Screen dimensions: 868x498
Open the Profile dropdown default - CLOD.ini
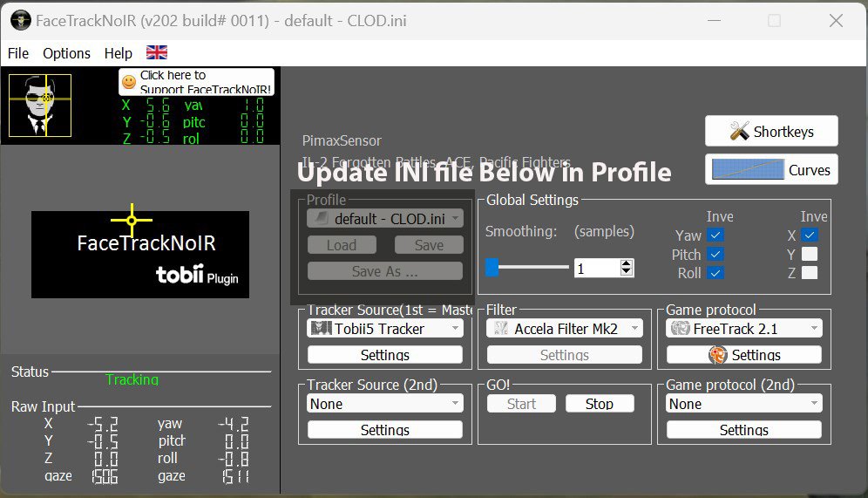[x=385, y=218]
